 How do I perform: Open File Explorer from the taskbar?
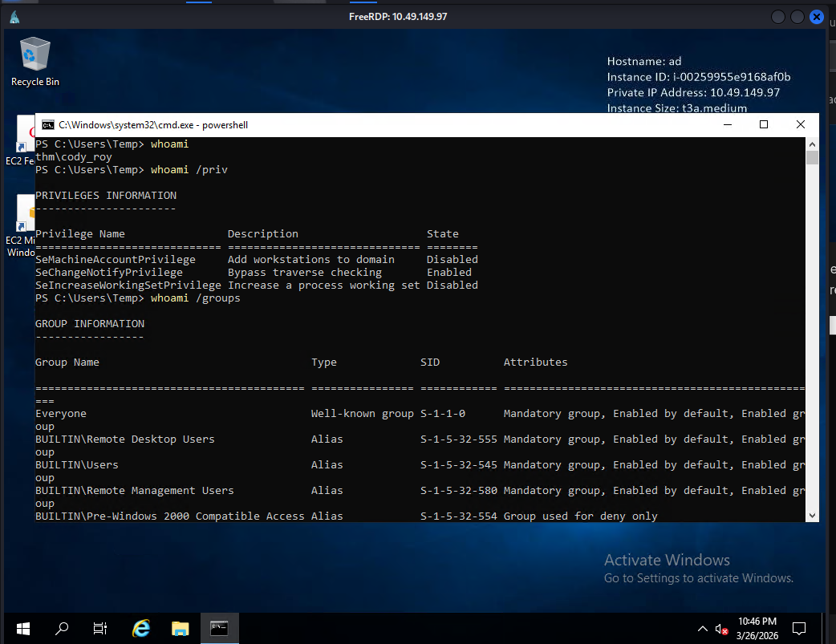pyautogui.click(x=181, y=629)
